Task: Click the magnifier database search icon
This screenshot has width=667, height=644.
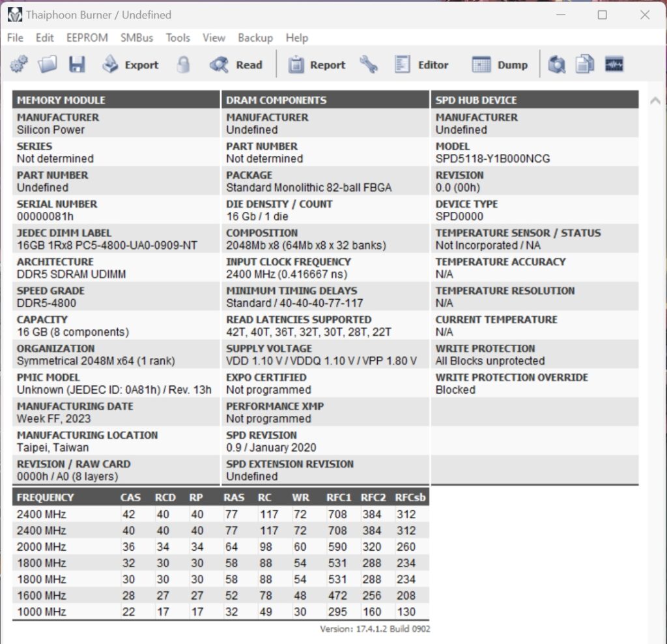Action: (x=556, y=65)
